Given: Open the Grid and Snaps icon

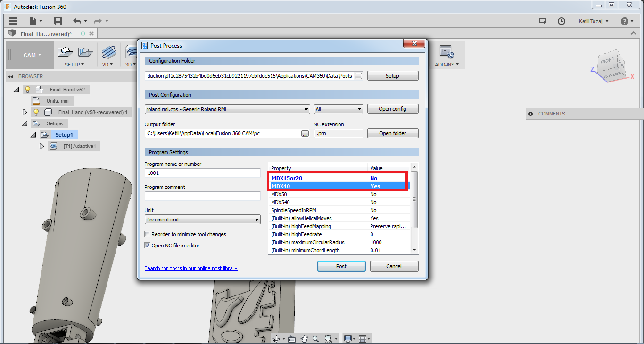Looking at the screenshot, I should pos(363,338).
